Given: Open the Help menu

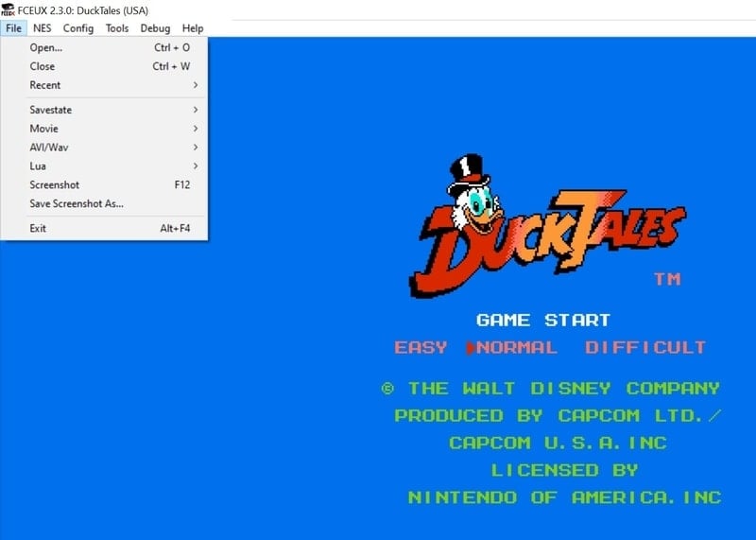Looking at the screenshot, I should coord(193,28).
